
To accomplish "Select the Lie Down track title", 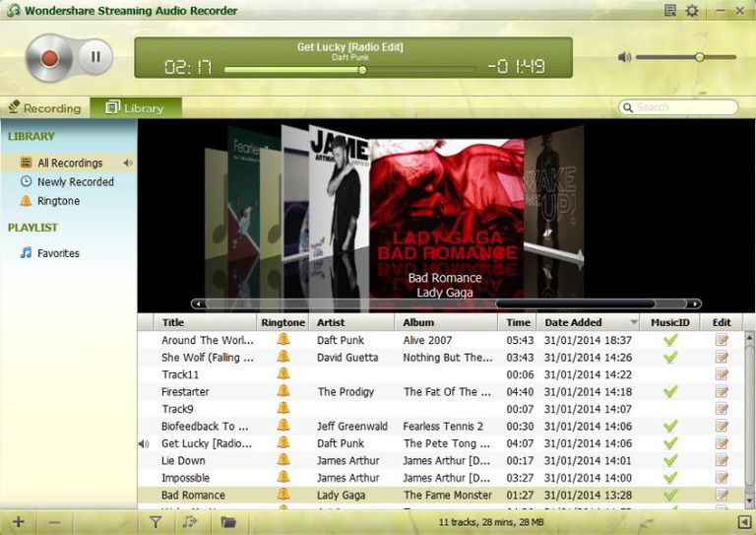I will (183, 460).
